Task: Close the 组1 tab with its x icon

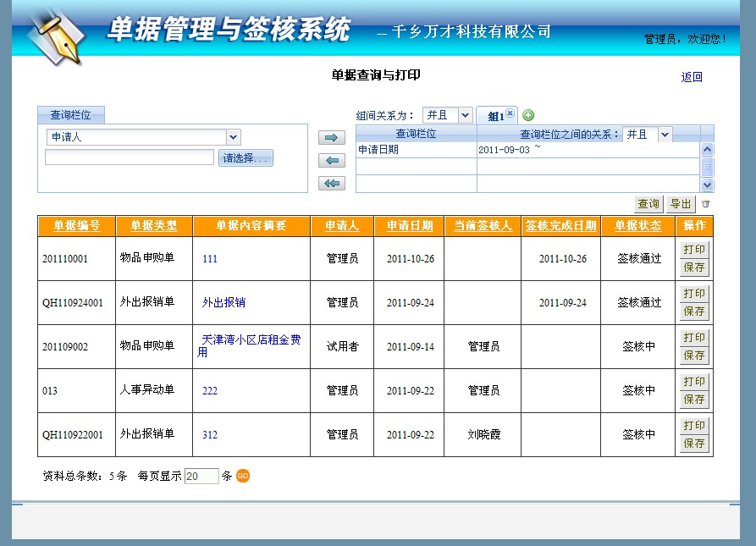Action: click(510, 113)
